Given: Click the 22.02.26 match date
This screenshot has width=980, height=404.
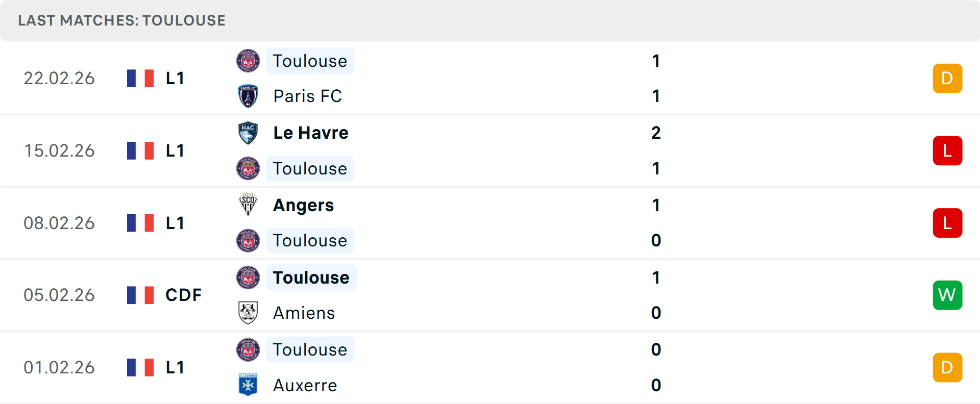Looking at the screenshot, I should tap(59, 78).
